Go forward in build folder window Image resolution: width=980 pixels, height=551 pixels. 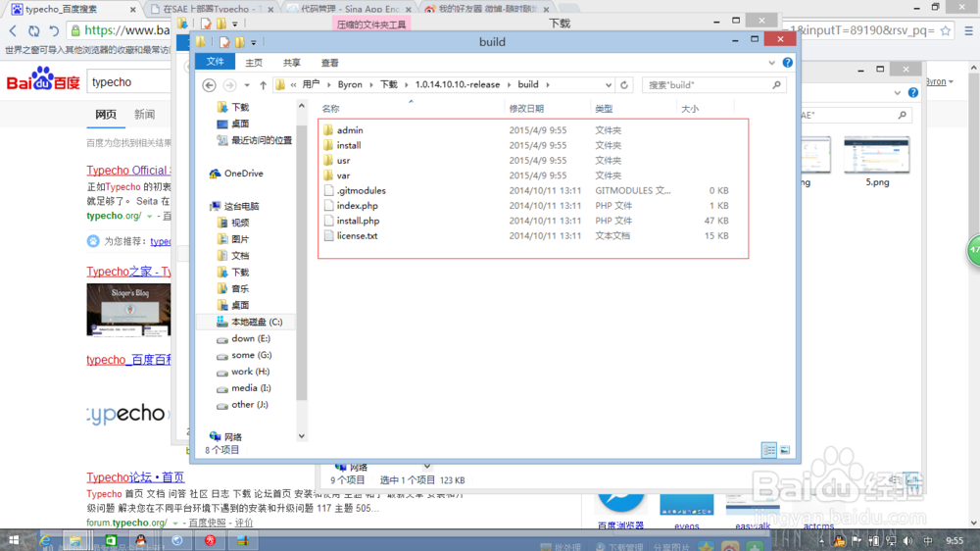click(x=229, y=85)
